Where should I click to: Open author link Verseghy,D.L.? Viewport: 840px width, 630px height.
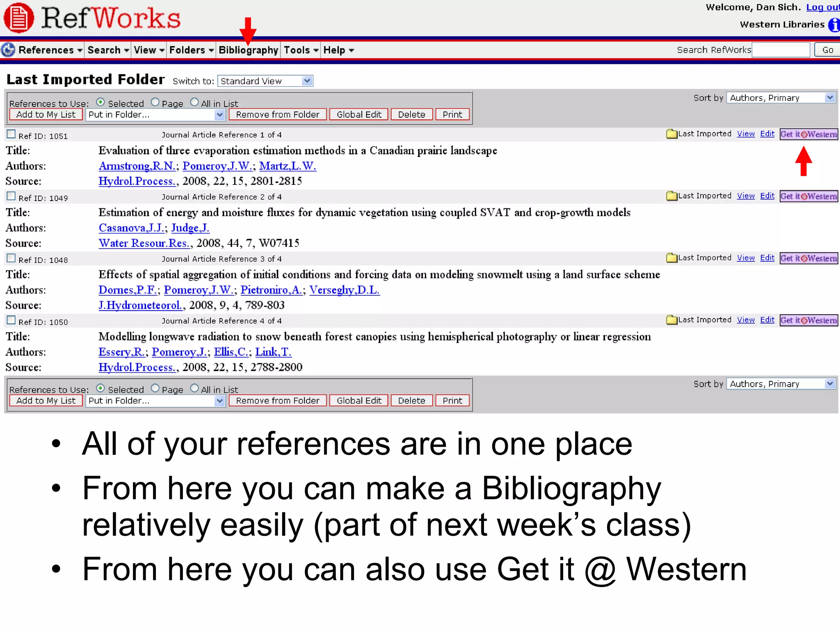click(x=345, y=290)
